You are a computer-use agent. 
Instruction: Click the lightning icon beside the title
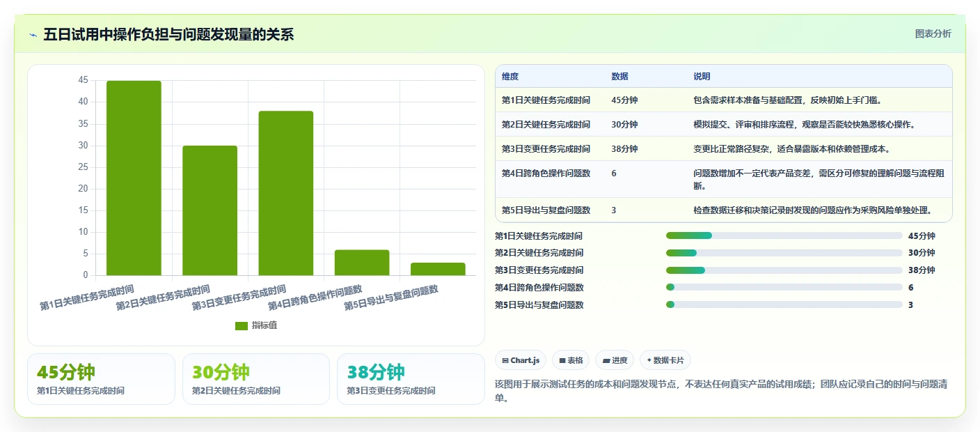click(x=33, y=35)
